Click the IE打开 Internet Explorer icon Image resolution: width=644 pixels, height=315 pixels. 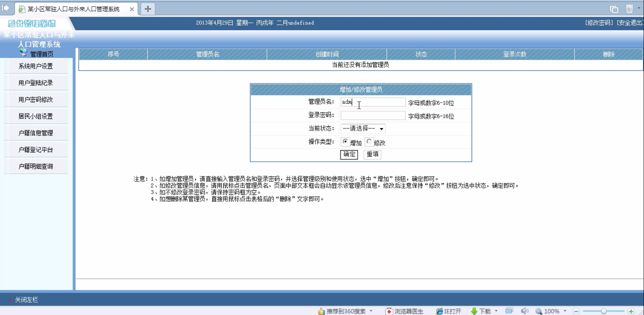click(439, 311)
